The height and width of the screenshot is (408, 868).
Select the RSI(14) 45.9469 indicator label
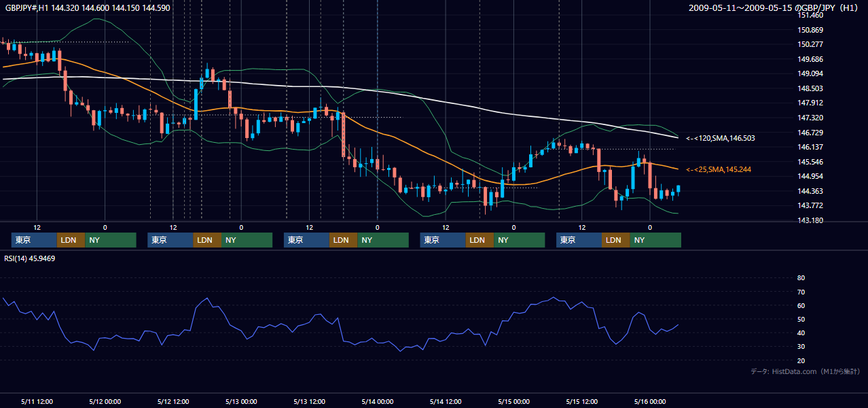[x=30, y=258]
